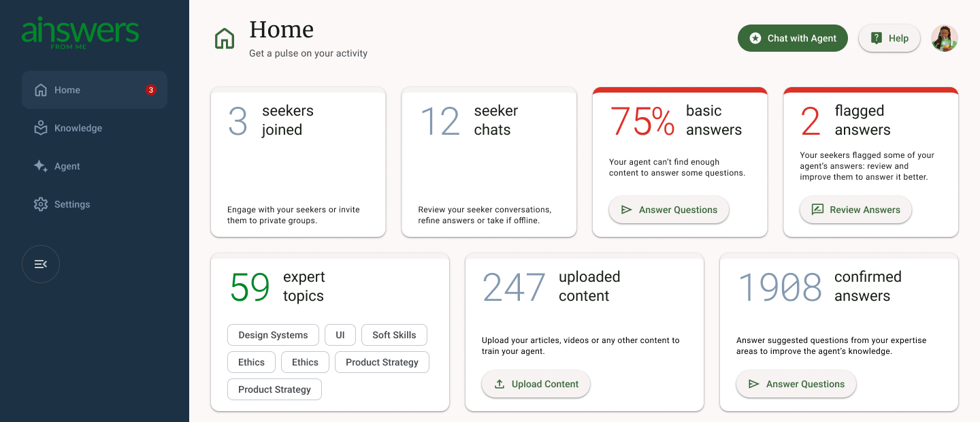Open Chat with Agent
This screenshot has width=980, height=422.
[793, 38]
